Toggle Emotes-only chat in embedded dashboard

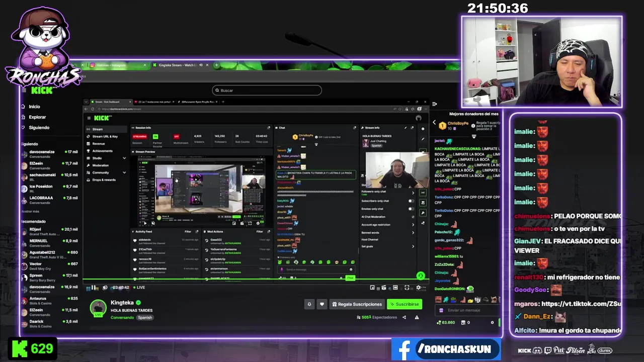[x=411, y=209]
